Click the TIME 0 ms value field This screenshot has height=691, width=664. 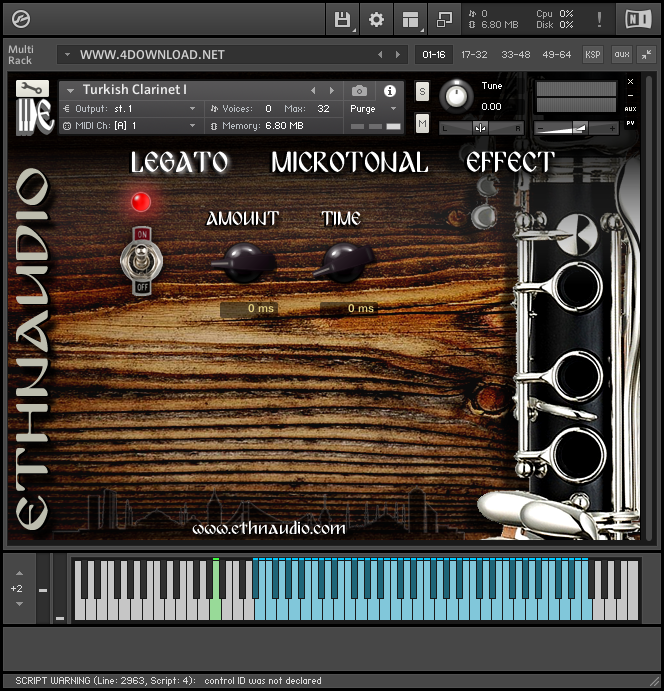(x=349, y=308)
